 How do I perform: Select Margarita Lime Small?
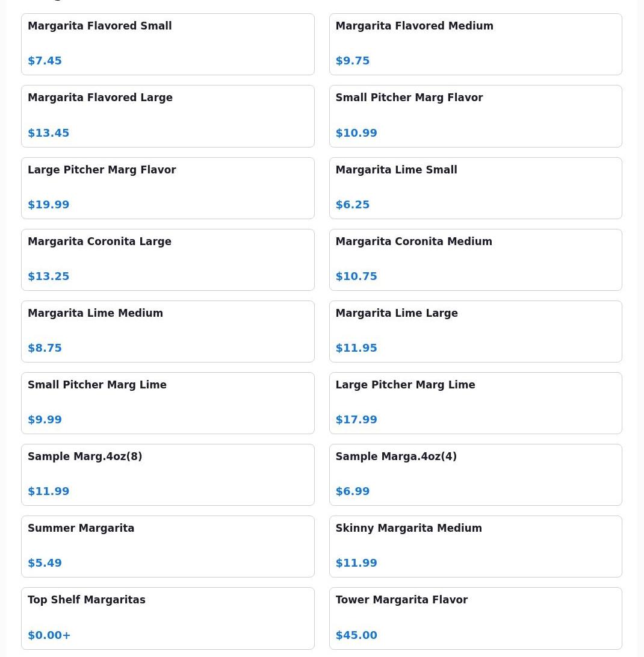pyautogui.click(x=475, y=188)
